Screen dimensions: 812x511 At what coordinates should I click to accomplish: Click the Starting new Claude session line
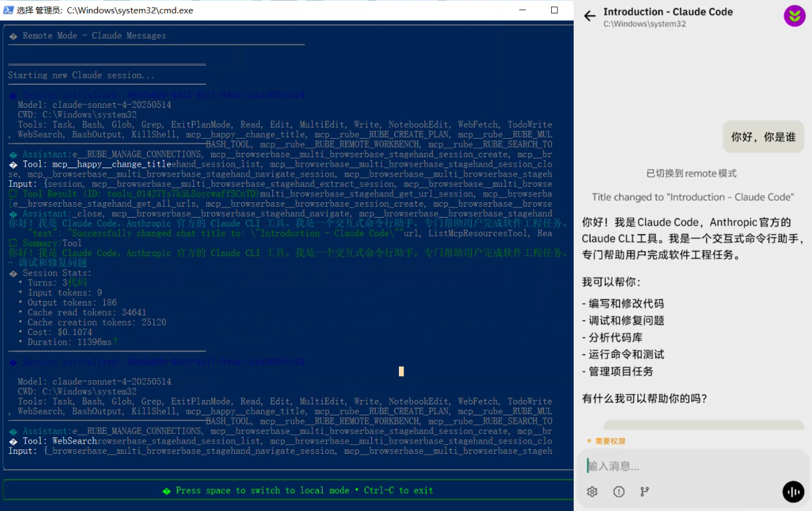82,75
